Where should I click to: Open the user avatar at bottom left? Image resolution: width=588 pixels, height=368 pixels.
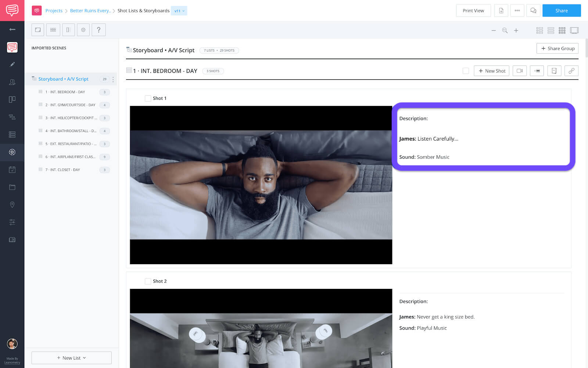12,344
